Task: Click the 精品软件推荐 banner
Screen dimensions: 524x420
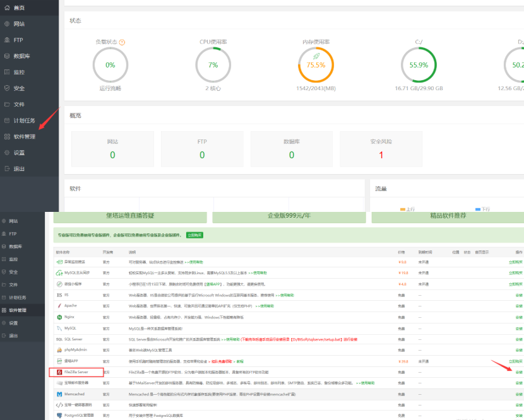Action: point(448,216)
